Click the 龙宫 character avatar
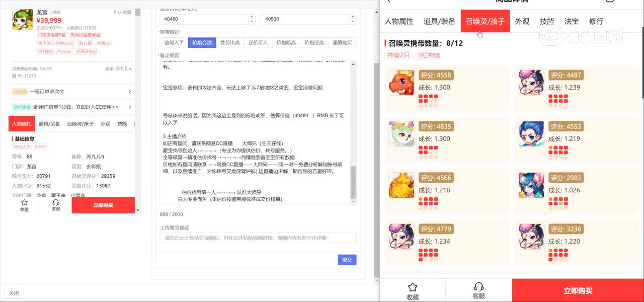This screenshot has height=302, width=644. pyautogui.click(x=22, y=19)
